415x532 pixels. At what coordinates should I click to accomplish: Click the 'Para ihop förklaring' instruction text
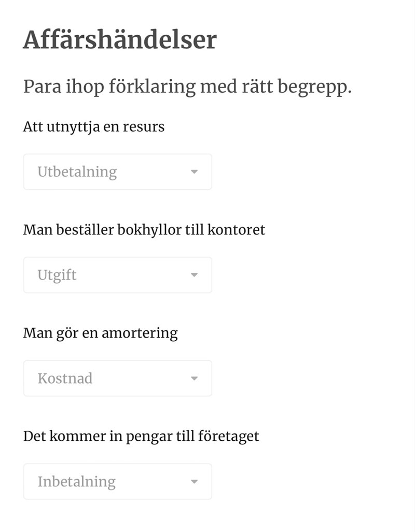[187, 87]
